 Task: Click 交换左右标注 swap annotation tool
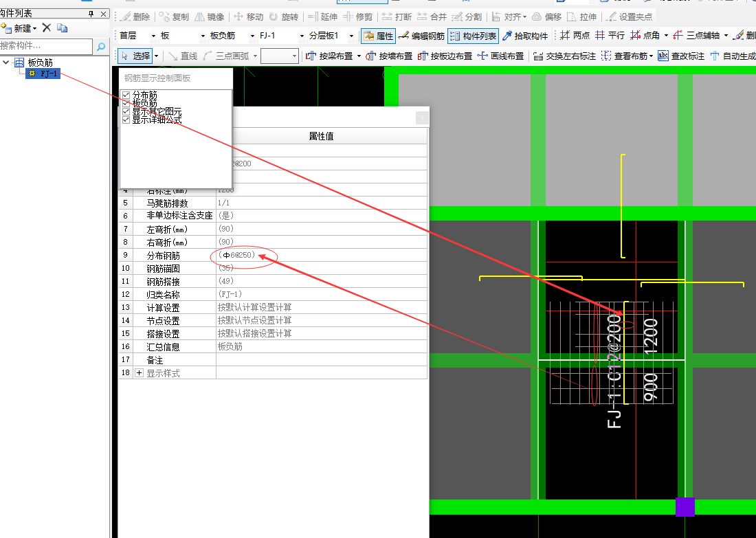tap(564, 56)
